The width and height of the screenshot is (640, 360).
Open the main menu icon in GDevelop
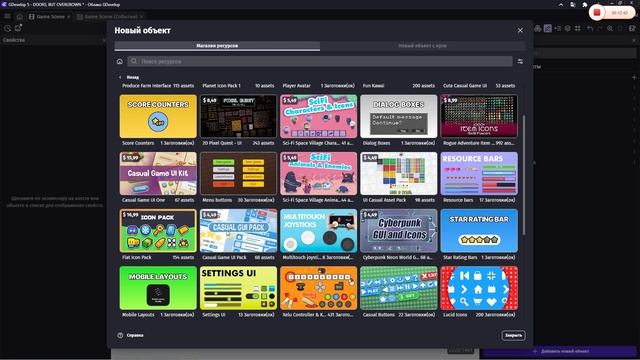pyautogui.click(x=7, y=16)
